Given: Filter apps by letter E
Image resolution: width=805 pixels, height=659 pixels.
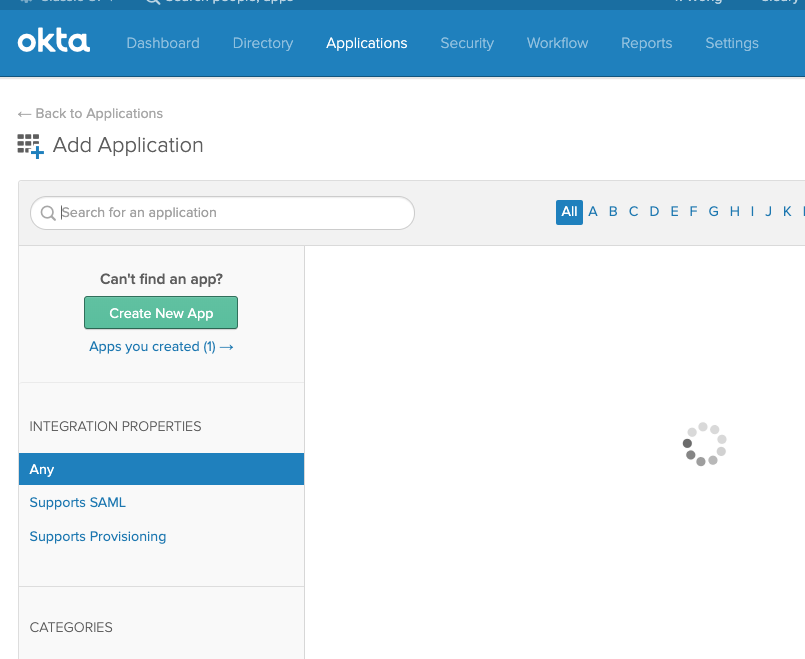Looking at the screenshot, I should [x=674, y=211].
